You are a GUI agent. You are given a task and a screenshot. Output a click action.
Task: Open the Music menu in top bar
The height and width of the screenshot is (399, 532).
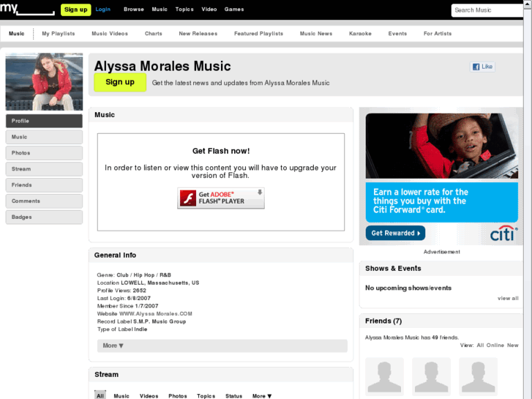coord(160,10)
